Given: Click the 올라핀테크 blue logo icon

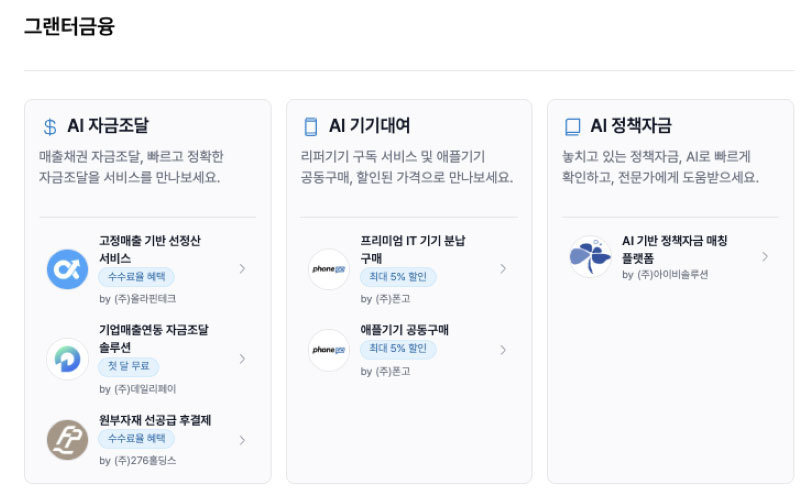Looking at the screenshot, I should point(68,269).
